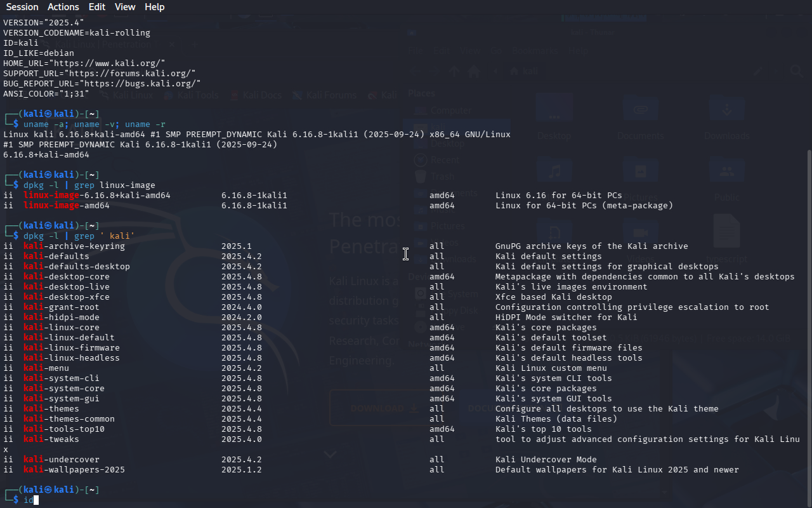Click the linux-image-amd64 package name
This screenshot has width=812, height=508.
(x=67, y=205)
